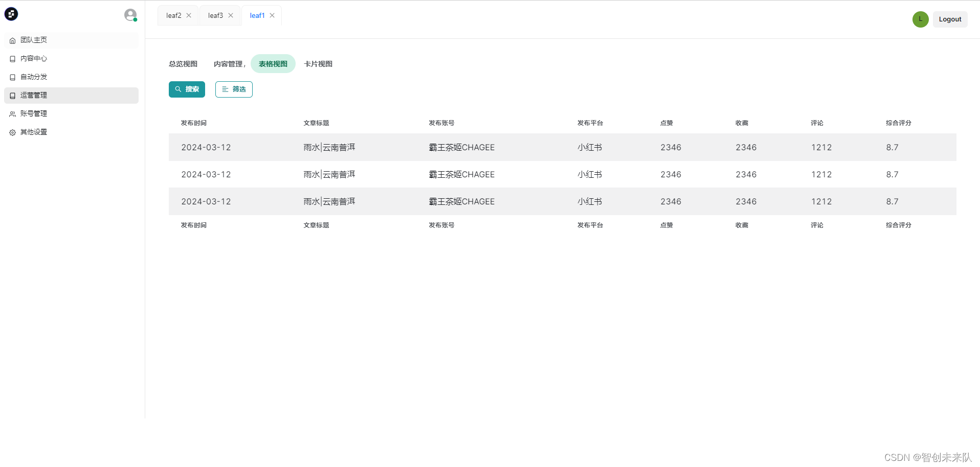Click the 搜索 search button
The height and width of the screenshot is (467, 980).
click(187, 89)
